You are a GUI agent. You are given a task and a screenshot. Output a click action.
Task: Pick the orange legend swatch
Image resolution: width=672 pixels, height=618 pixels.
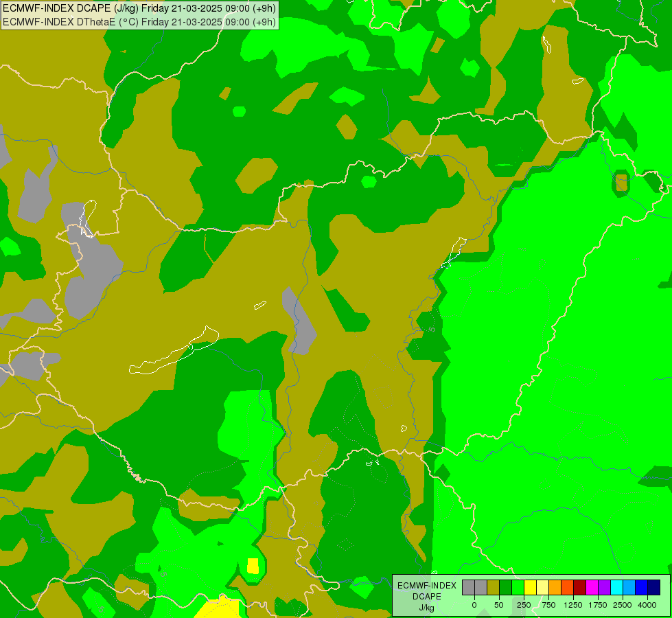coord(555,587)
